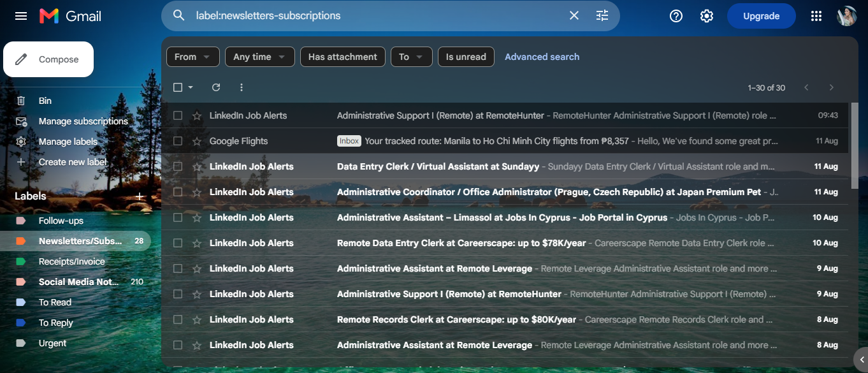Star the Data Entry Clerk Sundayy email
The height and width of the screenshot is (373, 868).
(x=197, y=166)
